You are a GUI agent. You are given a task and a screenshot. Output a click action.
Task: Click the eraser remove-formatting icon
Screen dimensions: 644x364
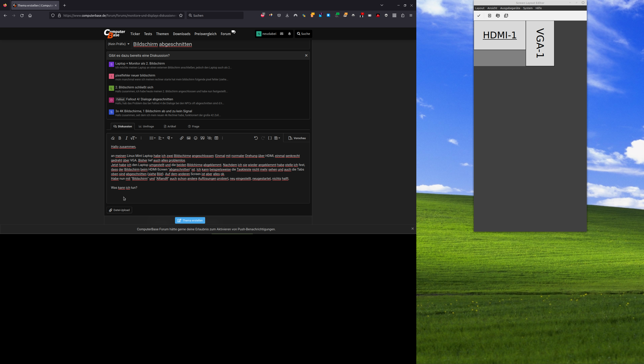point(113,138)
